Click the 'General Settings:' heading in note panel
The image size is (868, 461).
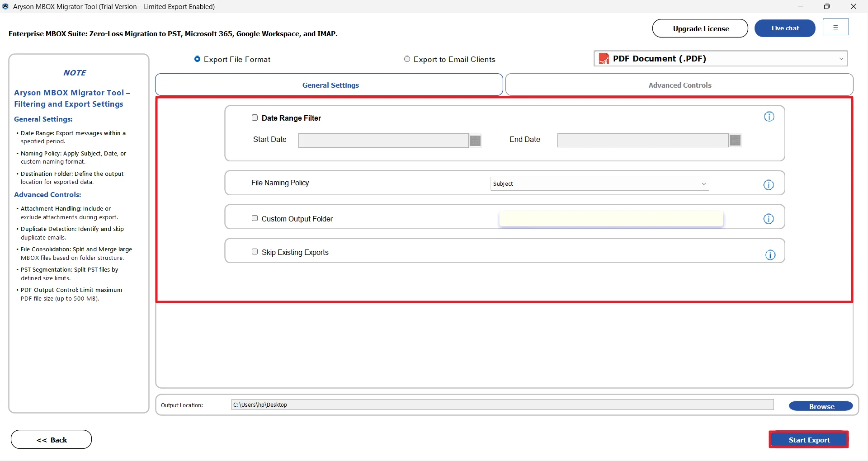pos(43,119)
